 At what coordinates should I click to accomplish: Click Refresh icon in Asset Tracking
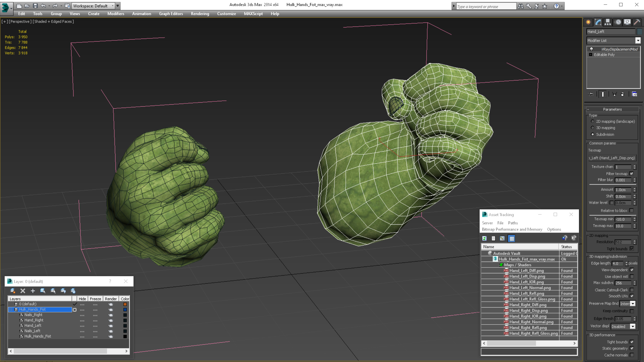click(x=485, y=239)
